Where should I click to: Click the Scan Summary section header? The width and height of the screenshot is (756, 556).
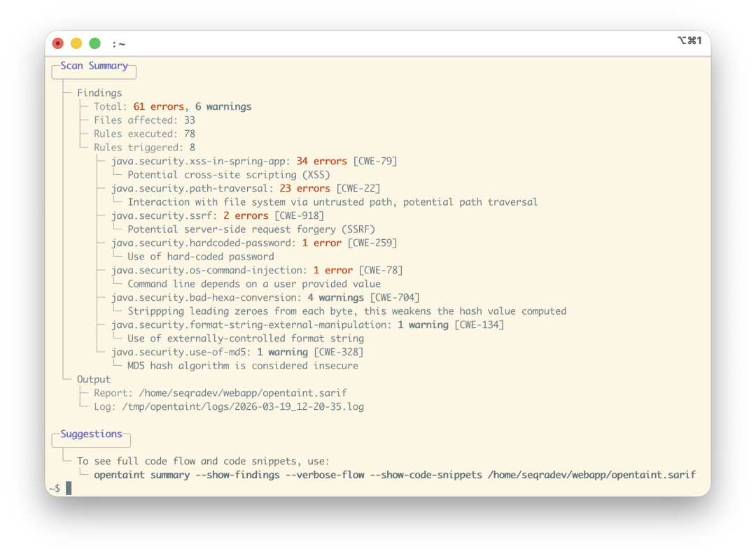pos(94,66)
